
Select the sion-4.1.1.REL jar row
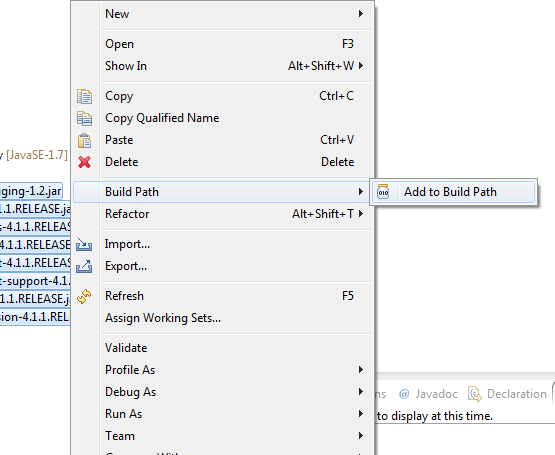35,317
